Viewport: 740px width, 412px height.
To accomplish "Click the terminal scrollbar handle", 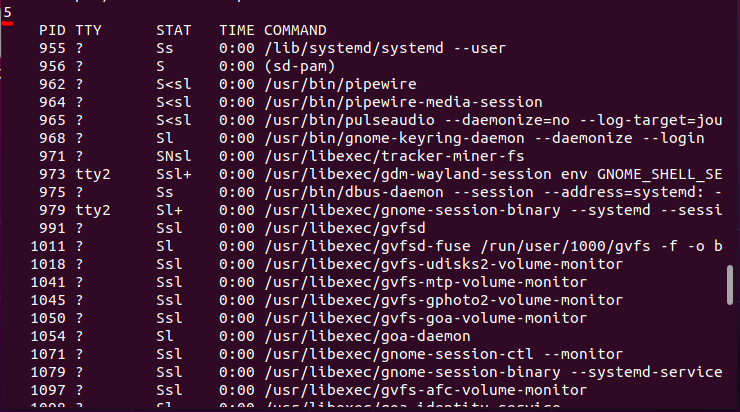I will click(x=730, y=285).
